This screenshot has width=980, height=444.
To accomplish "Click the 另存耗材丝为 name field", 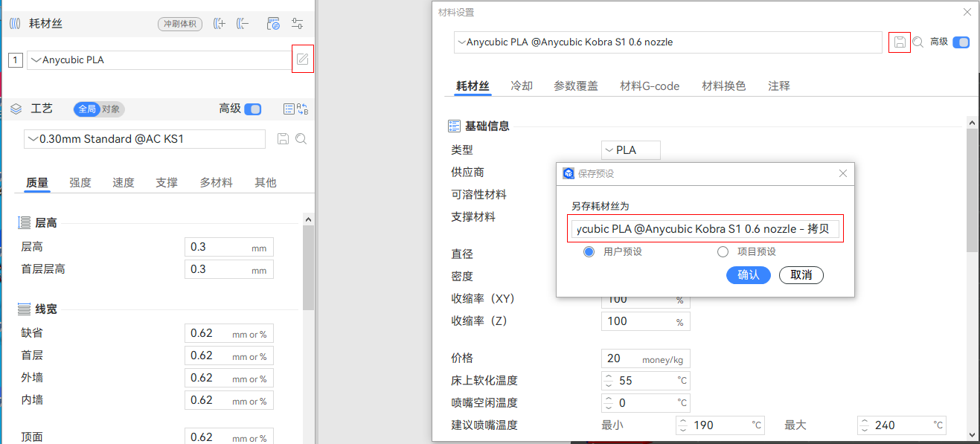I will coord(705,229).
